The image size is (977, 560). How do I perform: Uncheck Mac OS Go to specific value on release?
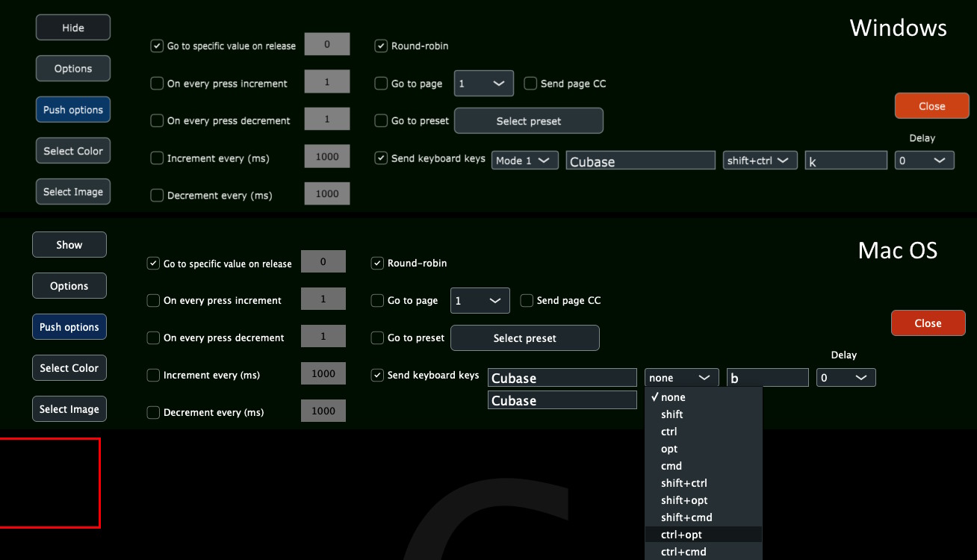153,263
